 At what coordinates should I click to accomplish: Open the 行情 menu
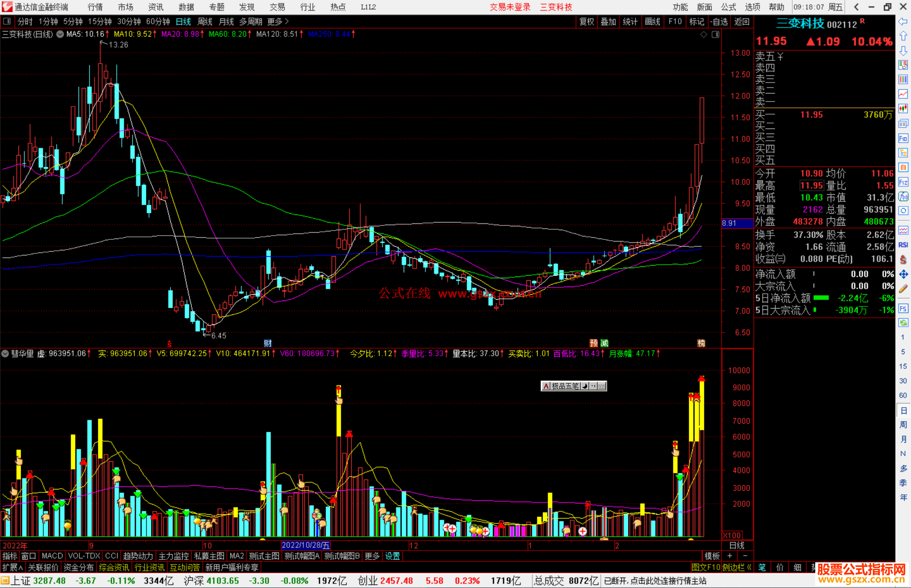coord(95,7)
